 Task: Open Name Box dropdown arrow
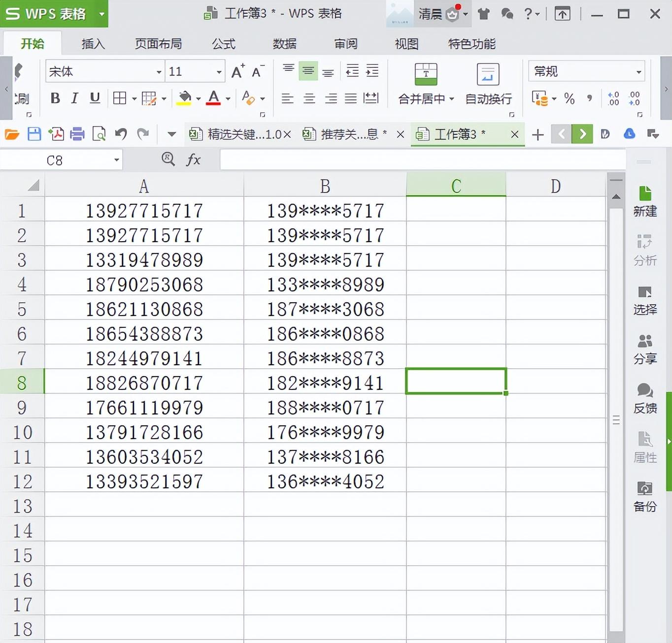point(117,160)
